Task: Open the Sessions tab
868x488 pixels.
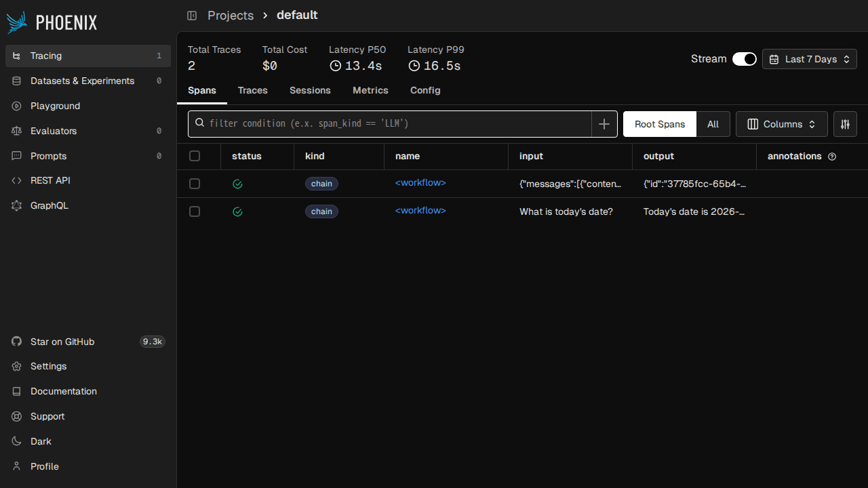Action: point(310,90)
